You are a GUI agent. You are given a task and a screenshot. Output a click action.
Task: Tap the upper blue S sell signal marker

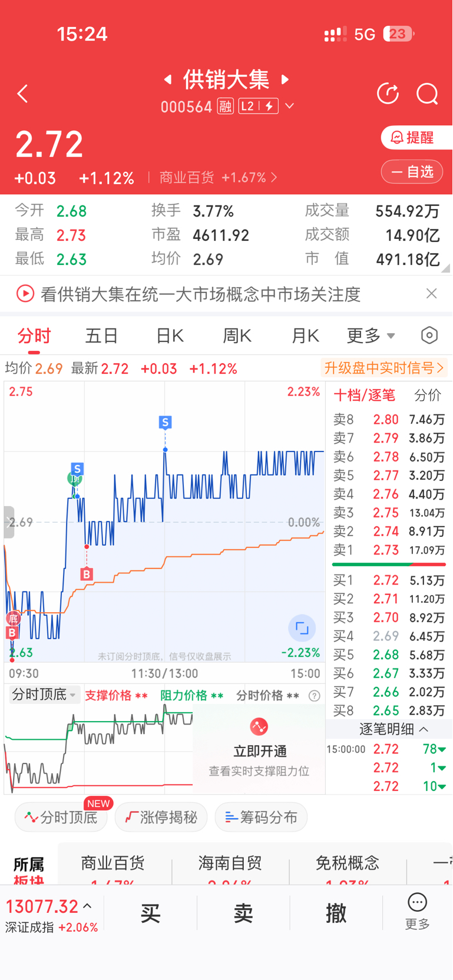coord(165,422)
